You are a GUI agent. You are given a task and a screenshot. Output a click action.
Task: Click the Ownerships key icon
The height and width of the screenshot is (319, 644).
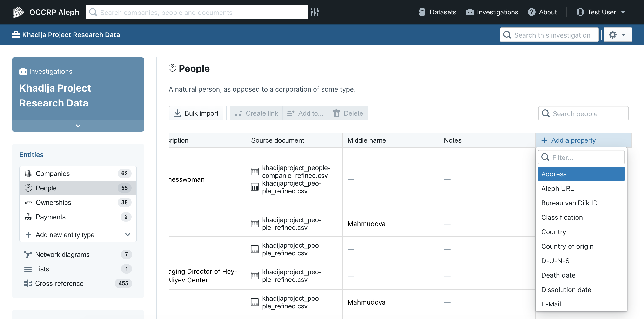pyautogui.click(x=28, y=202)
